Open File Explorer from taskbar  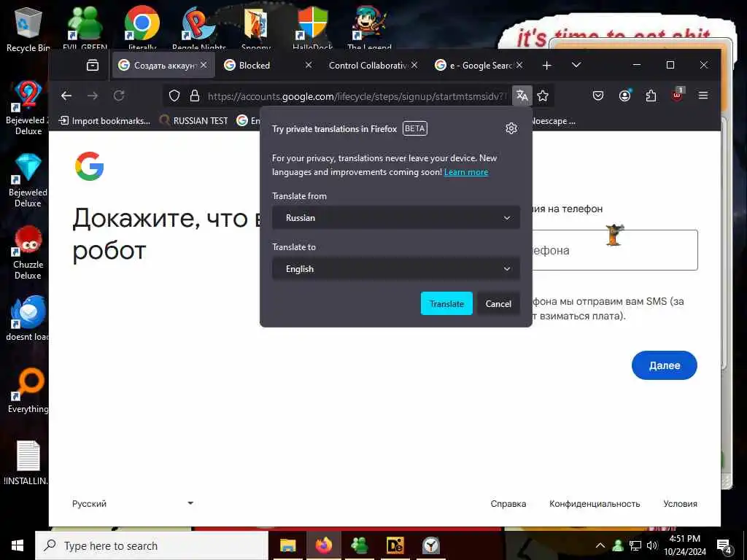click(287, 545)
